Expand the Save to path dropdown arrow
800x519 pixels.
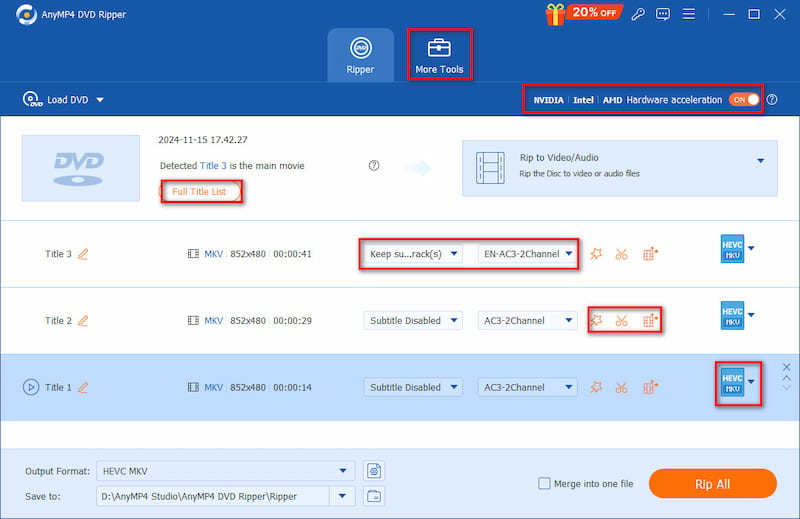click(x=342, y=496)
